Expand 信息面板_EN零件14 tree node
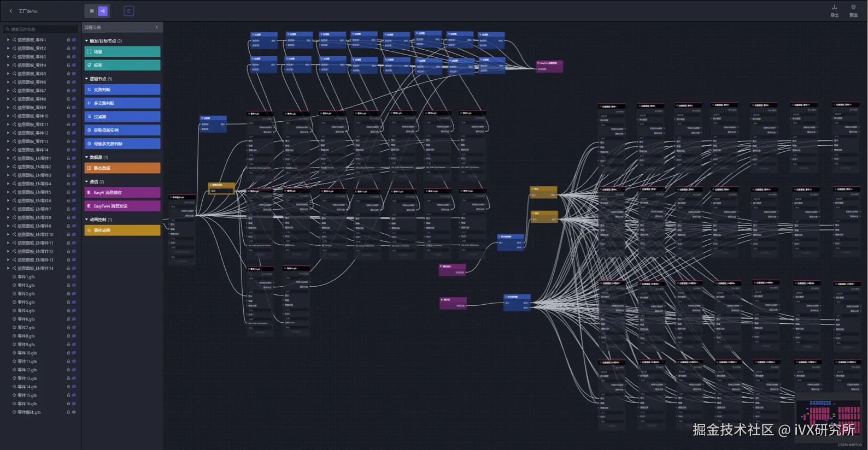The height and width of the screenshot is (450, 868). click(8, 268)
